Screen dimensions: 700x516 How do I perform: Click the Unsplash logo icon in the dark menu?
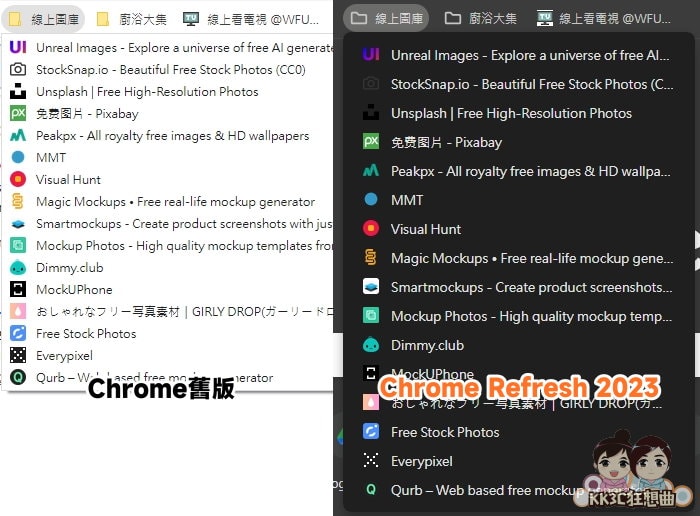pyautogui.click(x=371, y=112)
